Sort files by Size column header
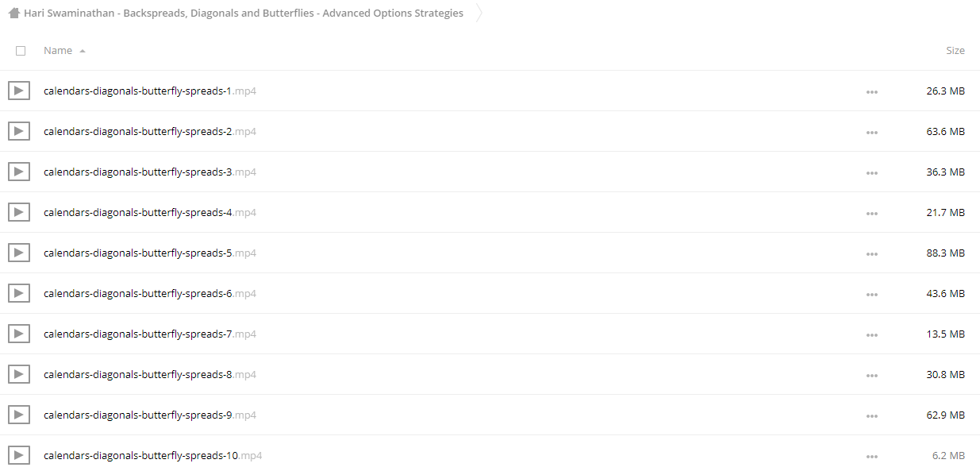 click(955, 50)
